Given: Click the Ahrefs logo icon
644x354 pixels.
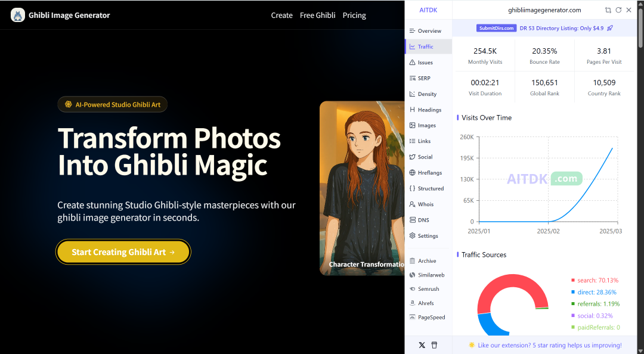Looking at the screenshot, I should coord(413,303).
